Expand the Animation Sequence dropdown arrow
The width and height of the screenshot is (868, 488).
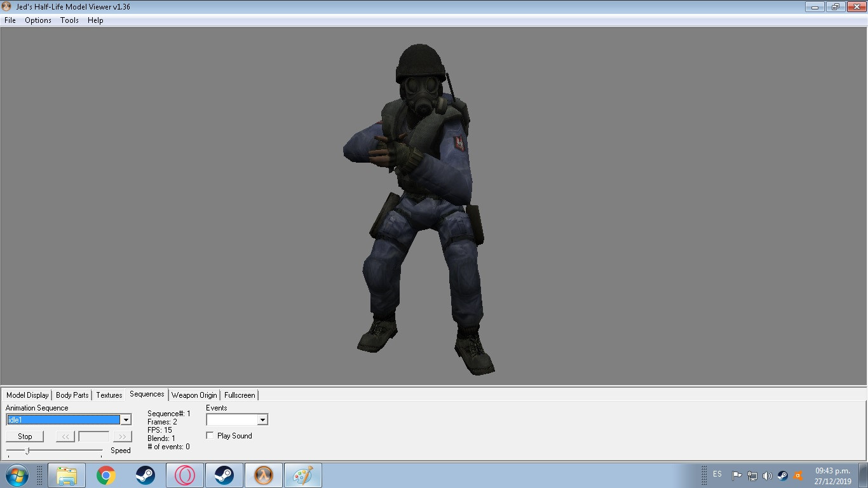click(x=126, y=420)
